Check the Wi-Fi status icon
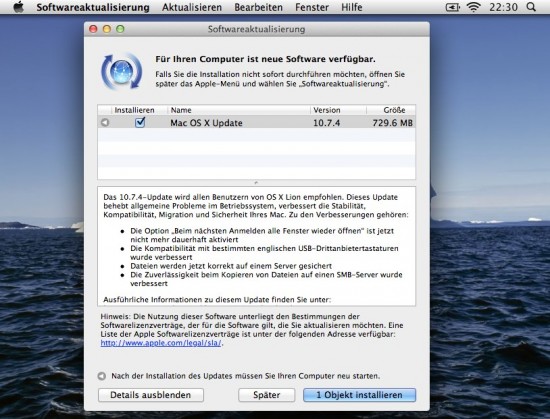 pos(473,7)
